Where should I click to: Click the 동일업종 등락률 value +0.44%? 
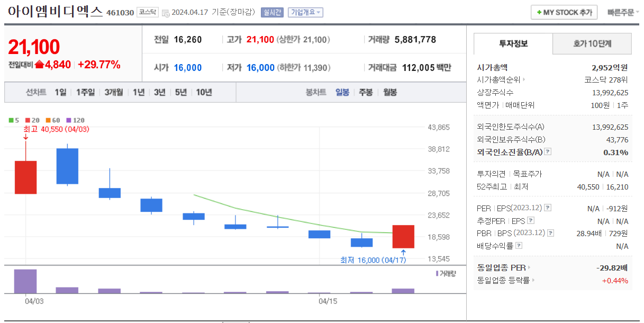click(x=615, y=281)
